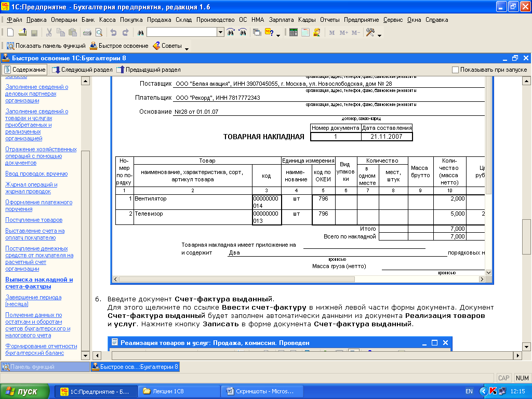This screenshot has height=399, width=532.
Task: Click the Find binoculars icon left of search box
Action: point(140,33)
